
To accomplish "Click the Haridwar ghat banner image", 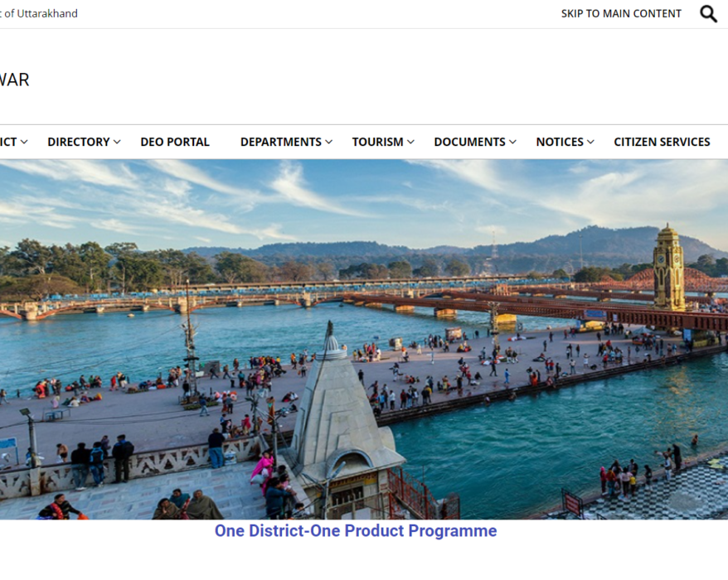I will [364, 340].
